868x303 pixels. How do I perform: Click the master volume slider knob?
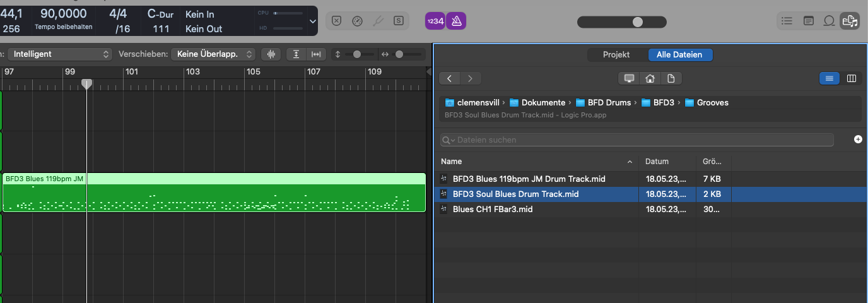coord(638,22)
